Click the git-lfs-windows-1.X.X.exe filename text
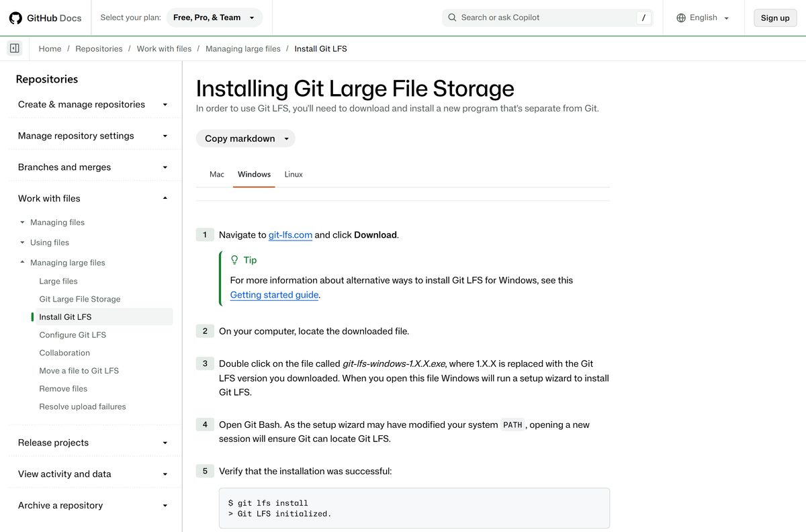Image resolution: width=806 pixels, height=532 pixels. click(x=394, y=363)
